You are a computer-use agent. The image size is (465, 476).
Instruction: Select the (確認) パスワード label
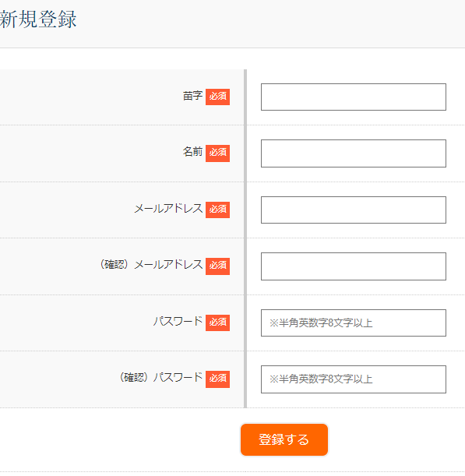(x=161, y=378)
